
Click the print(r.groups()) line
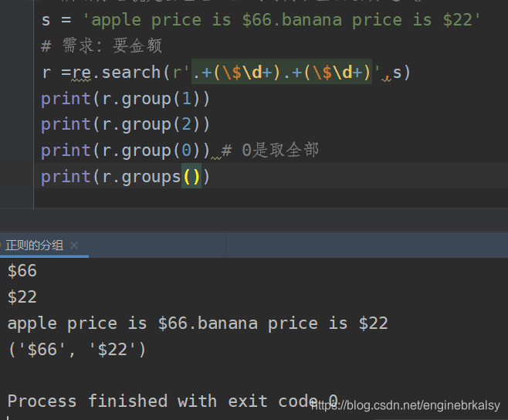point(125,177)
